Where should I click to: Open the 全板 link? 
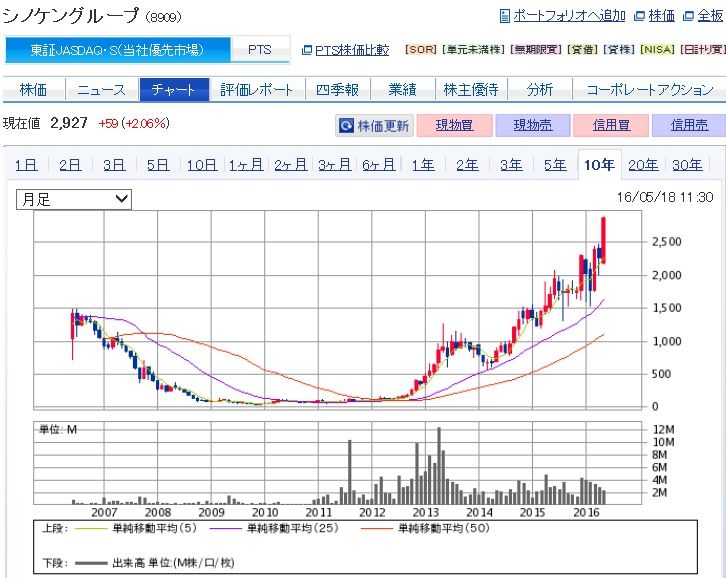pos(710,16)
